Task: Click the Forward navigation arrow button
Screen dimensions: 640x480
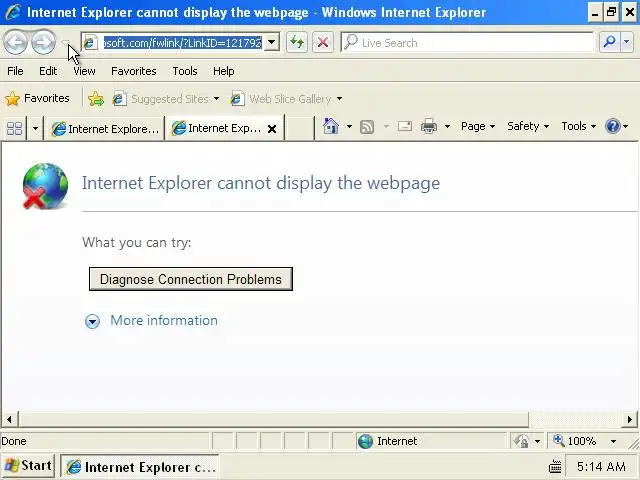Action: coord(43,42)
